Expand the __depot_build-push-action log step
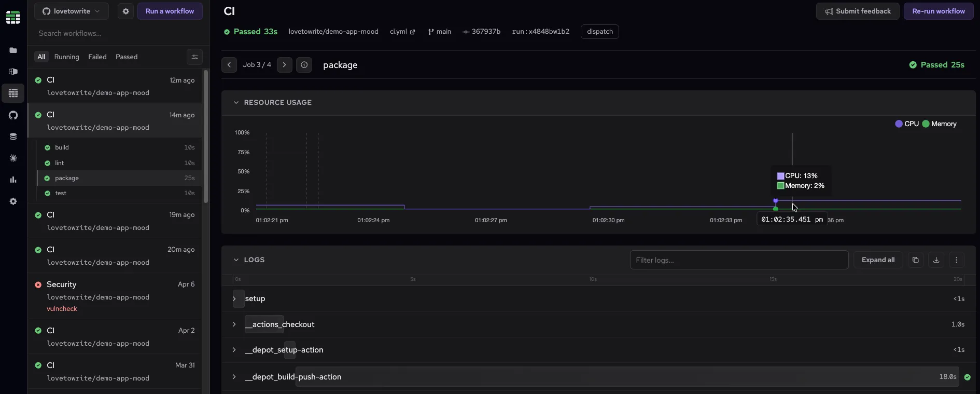Viewport: 980px width, 394px height. pos(234,377)
